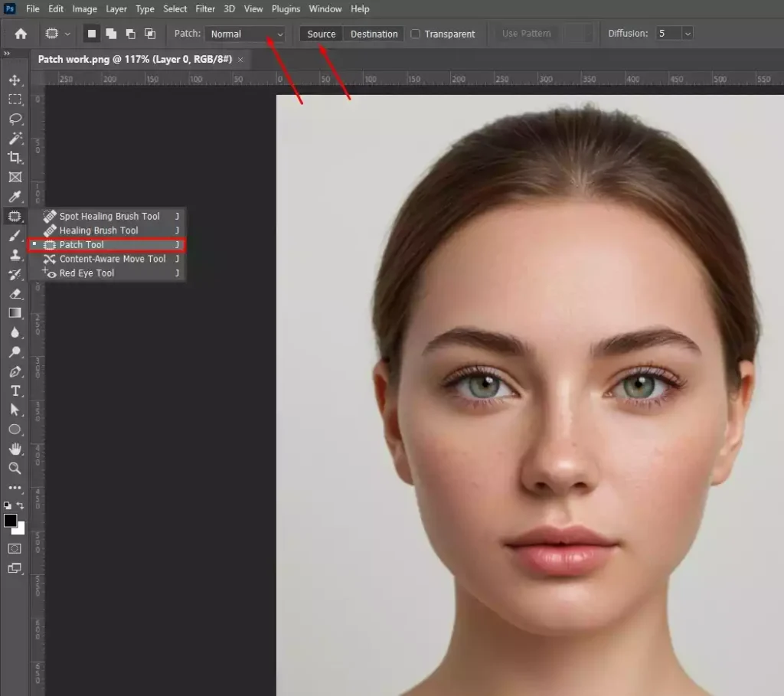
Task: Toggle Quick Mask mode at toolbar bottom
Action: pos(15,549)
